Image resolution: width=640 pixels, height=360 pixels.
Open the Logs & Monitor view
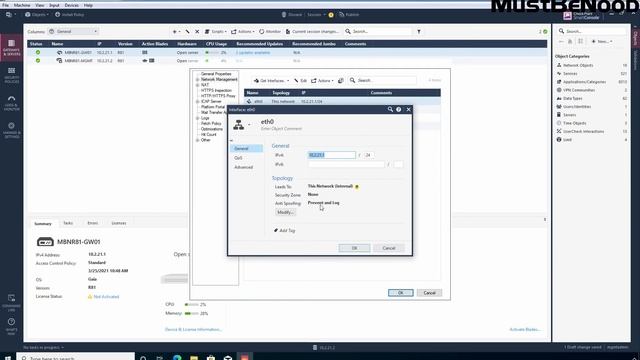11,103
